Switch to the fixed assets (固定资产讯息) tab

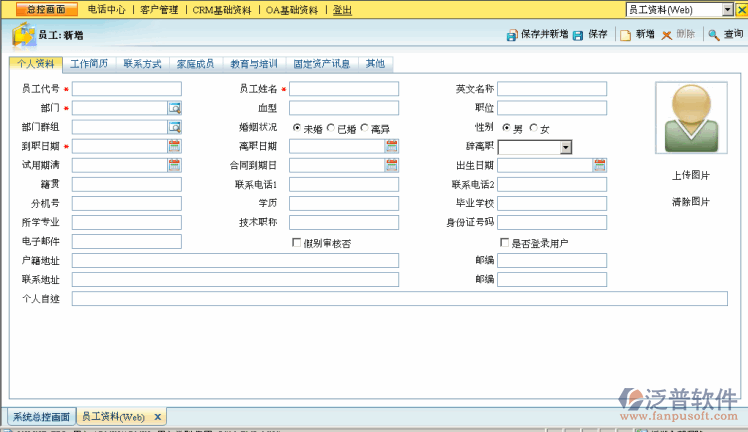coord(322,64)
